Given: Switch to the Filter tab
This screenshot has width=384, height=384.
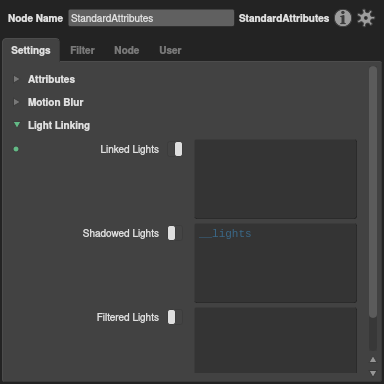Looking at the screenshot, I should pyautogui.click(x=82, y=50).
